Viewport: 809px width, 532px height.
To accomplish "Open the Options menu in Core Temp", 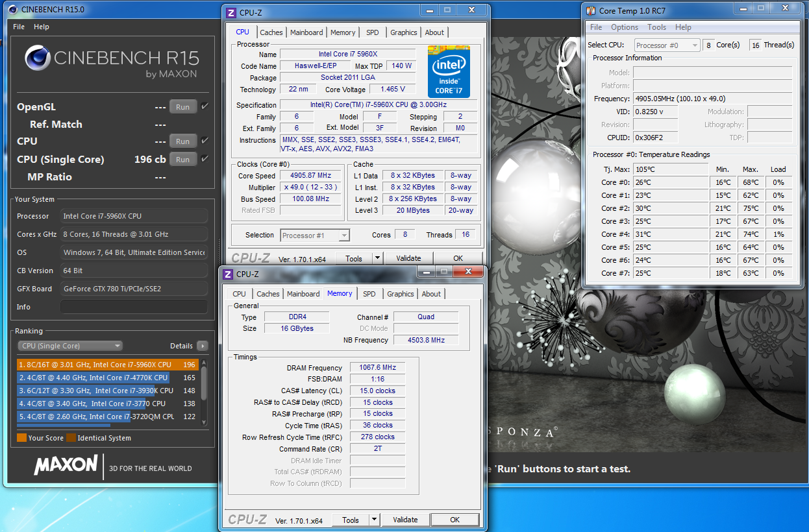I will [625, 27].
